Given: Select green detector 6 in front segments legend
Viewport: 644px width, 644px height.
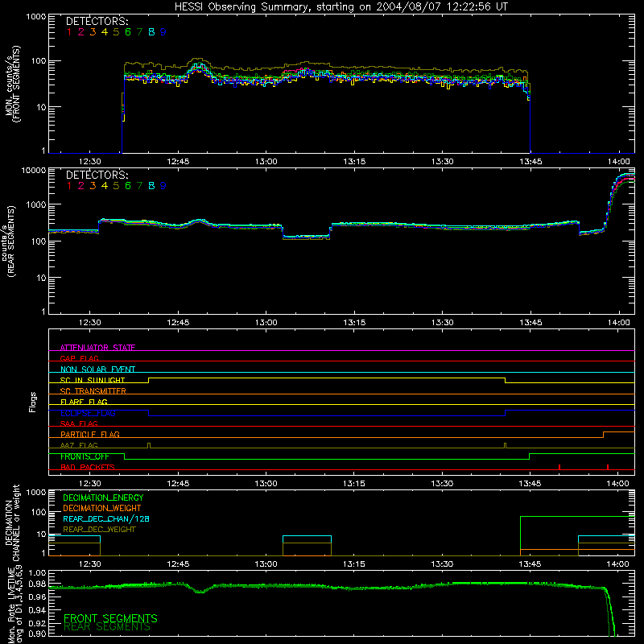Looking at the screenshot, I should click(128, 32).
